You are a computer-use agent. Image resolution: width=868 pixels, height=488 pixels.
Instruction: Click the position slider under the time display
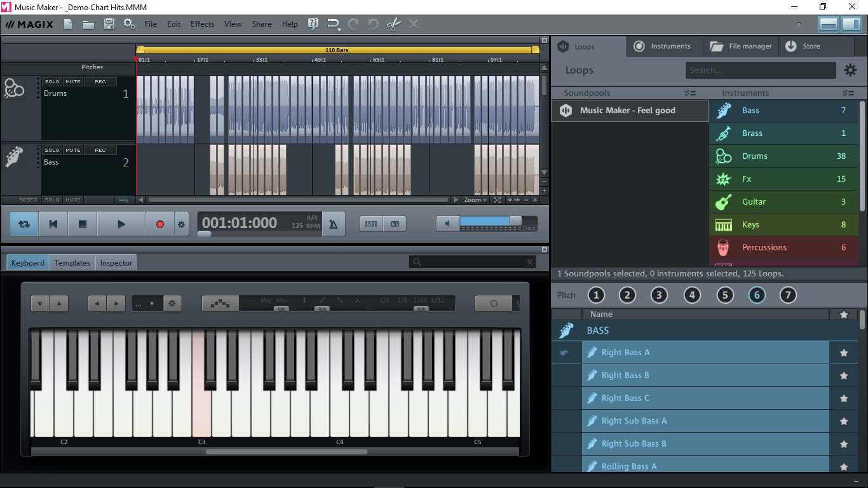pyautogui.click(x=204, y=234)
